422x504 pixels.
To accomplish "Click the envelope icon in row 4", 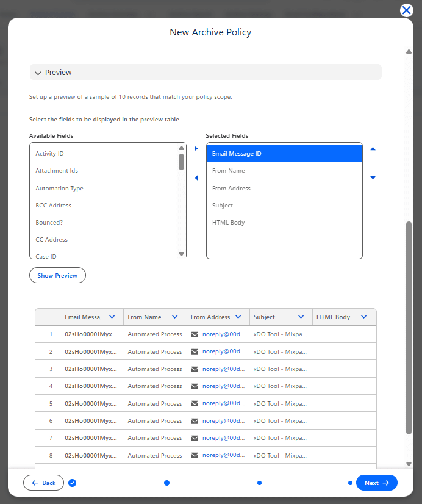I will click(195, 386).
